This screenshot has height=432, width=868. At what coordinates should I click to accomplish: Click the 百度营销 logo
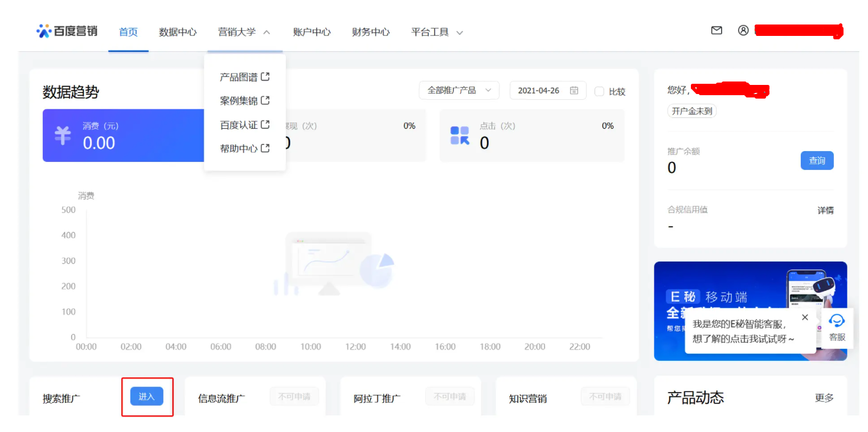pos(67,31)
